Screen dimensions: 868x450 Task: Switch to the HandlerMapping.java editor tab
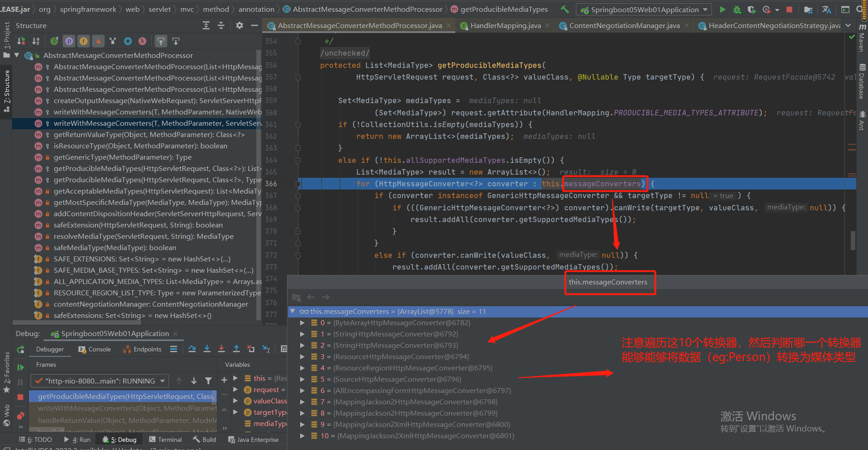coord(505,26)
